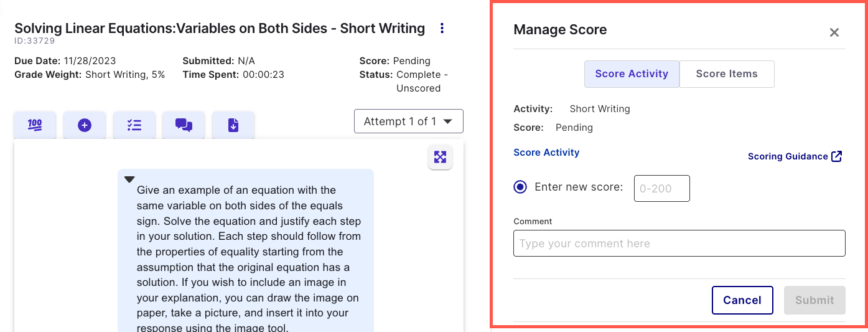Click the plus circle icon button
Image resolution: width=868 pixels, height=332 pixels.
(85, 125)
